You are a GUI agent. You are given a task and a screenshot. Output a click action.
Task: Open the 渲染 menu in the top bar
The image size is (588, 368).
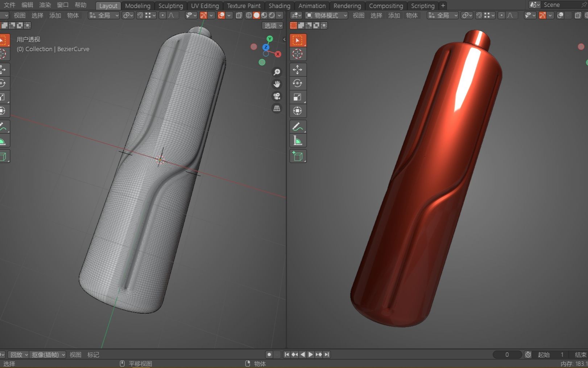[x=45, y=5]
